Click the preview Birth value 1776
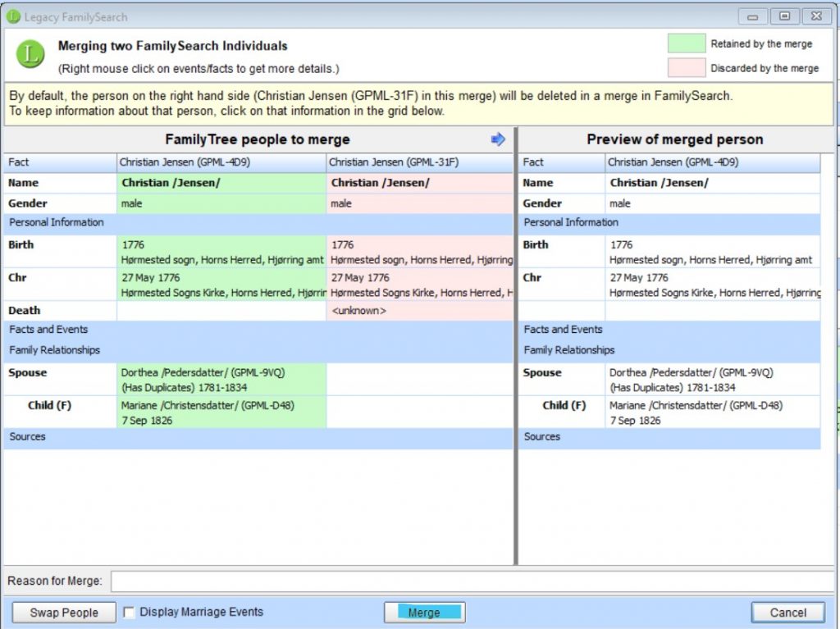The width and height of the screenshot is (840, 629). click(x=713, y=252)
